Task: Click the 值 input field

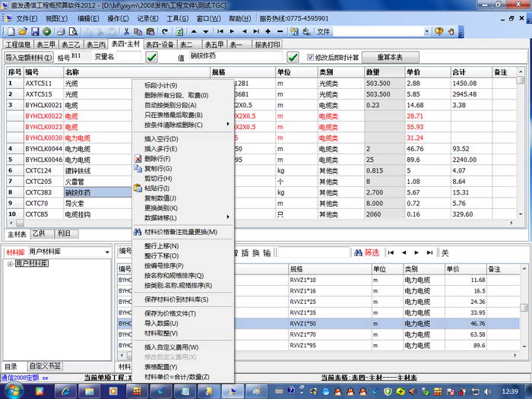Action: pyautogui.click(x=234, y=57)
